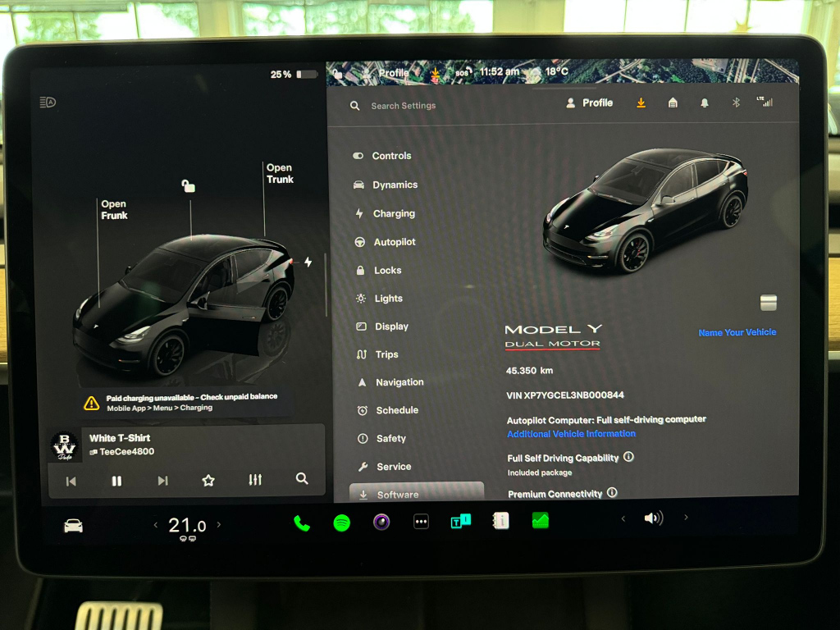Tap the 21.0 temperature display

tap(187, 526)
